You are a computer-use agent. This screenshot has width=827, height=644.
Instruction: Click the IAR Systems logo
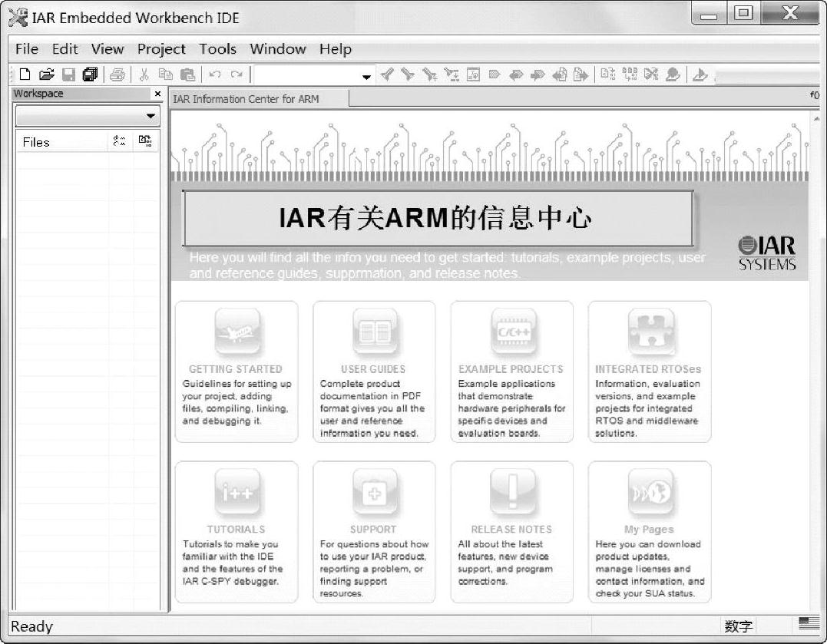coord(767,253)
